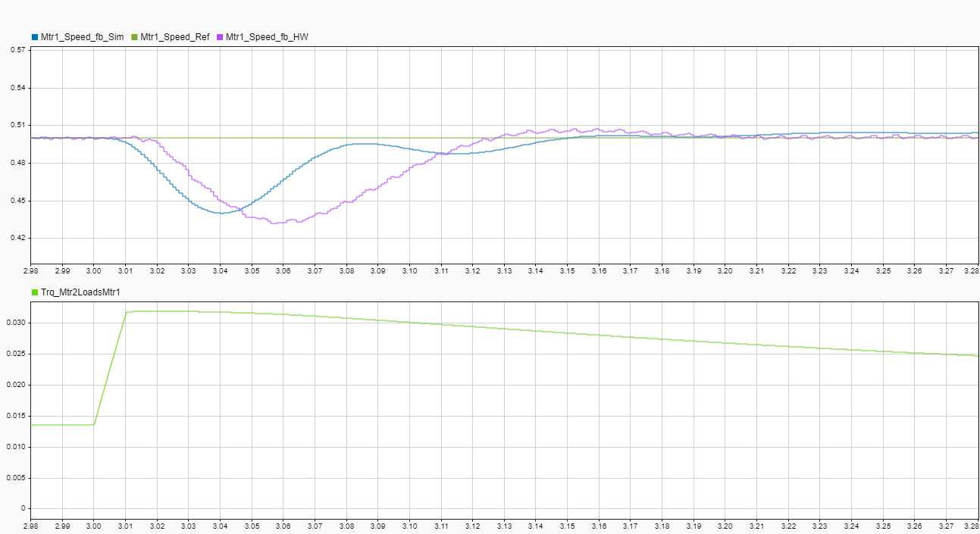Click the 0.57 y-axis label on speed plot
Image resolution: width=980 pixels, height=534 pixels.
17,50
